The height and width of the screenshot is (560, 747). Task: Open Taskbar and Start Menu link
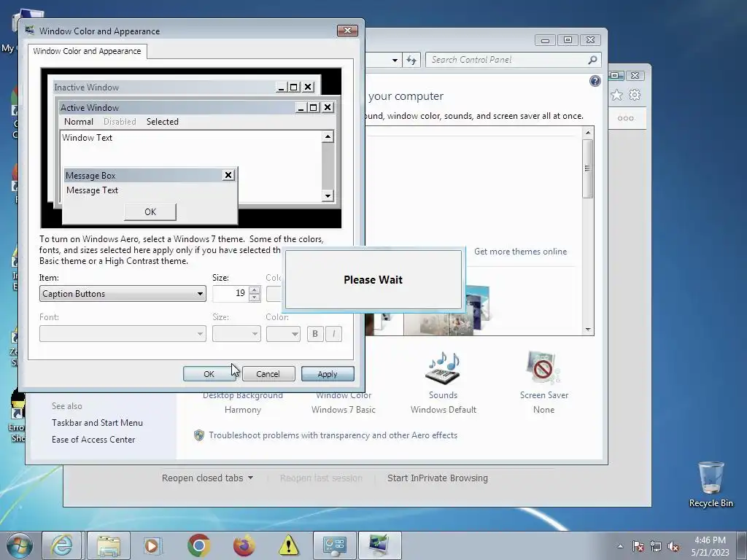[x=97, y=423]
